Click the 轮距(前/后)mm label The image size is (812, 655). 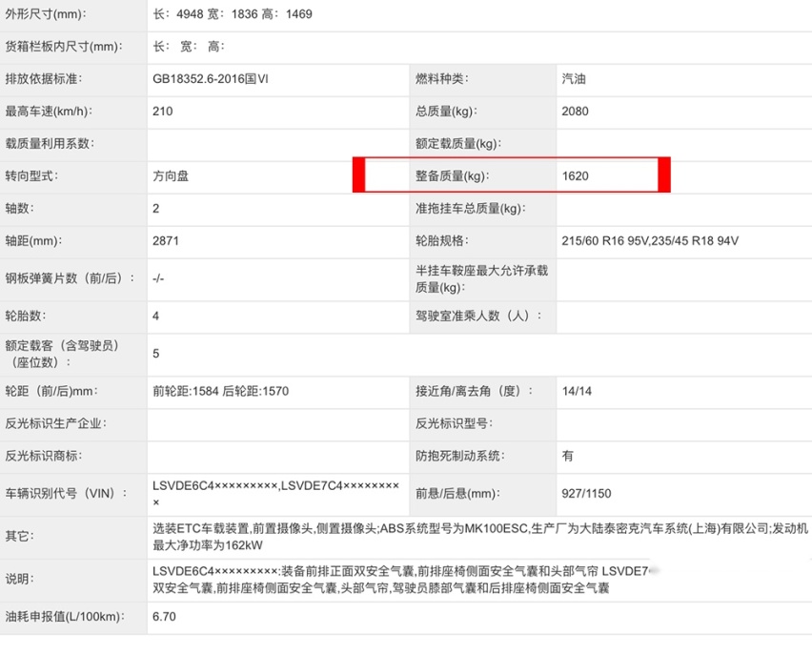tap(51, 391)
